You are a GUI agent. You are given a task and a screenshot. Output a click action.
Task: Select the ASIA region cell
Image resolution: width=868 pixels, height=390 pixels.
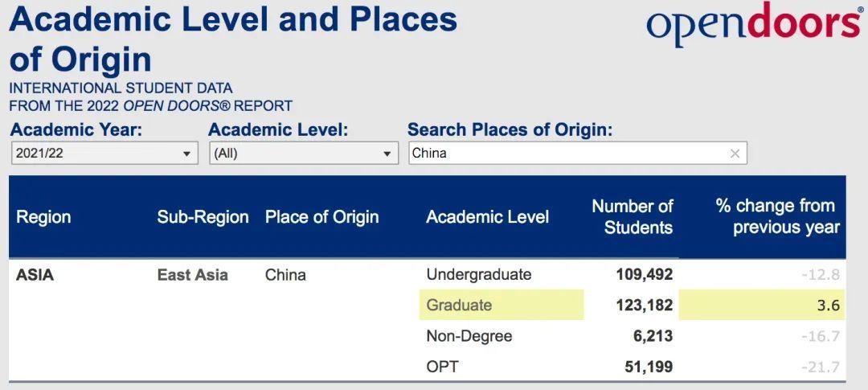coord(35,275)
